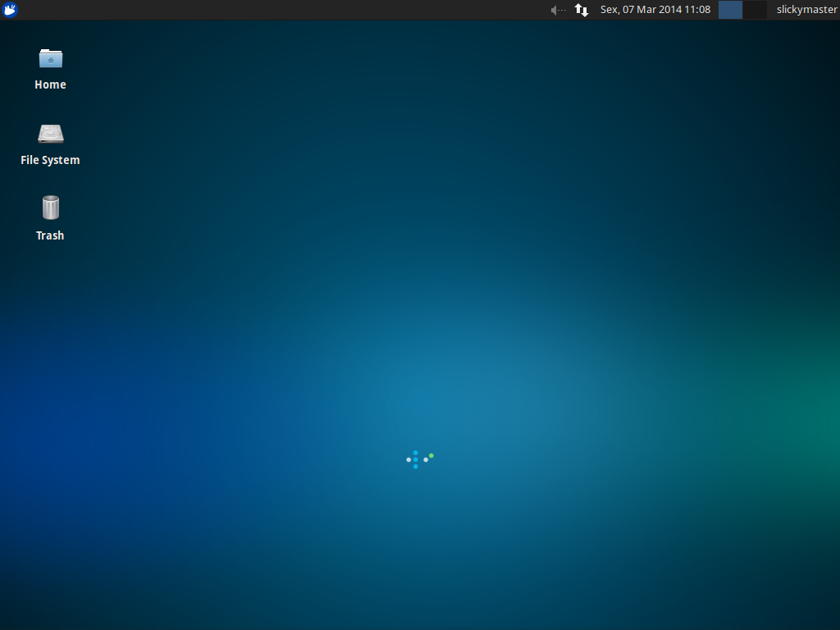
Task: Select the File System drive icon
Action: click(x=50, y=134)
